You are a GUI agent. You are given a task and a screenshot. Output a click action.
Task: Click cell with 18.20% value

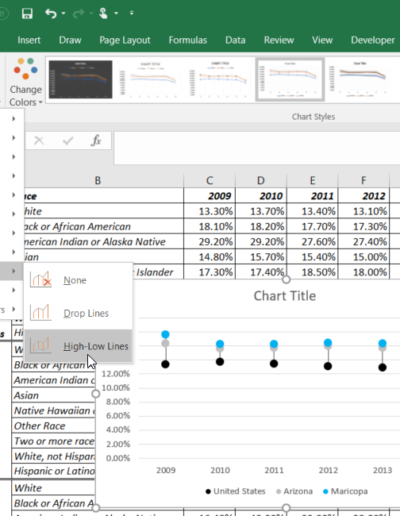[261, 227]
